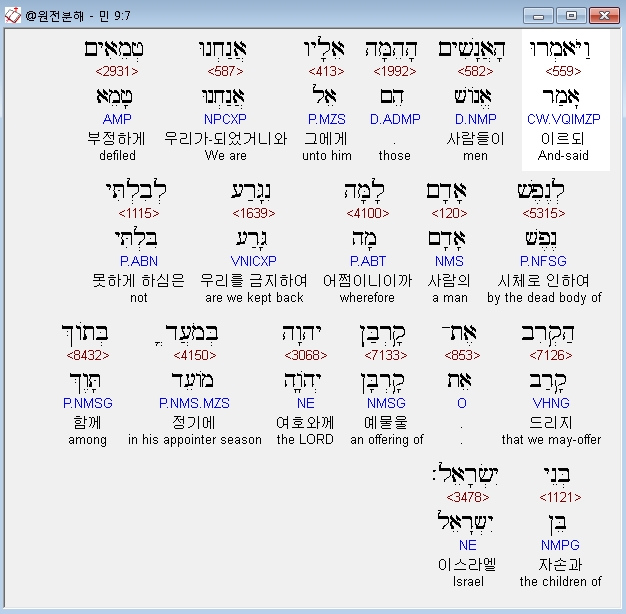The width and height of the screenshot is (626, 614).
Task: Click Strong's number <8432>
Action: (88, 355)
